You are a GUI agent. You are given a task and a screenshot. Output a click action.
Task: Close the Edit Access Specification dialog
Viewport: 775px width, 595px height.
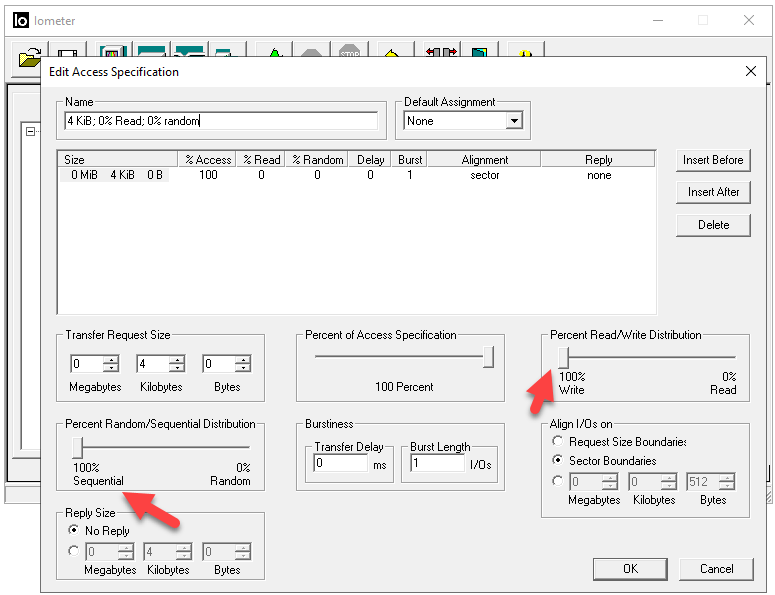(751, 71)
